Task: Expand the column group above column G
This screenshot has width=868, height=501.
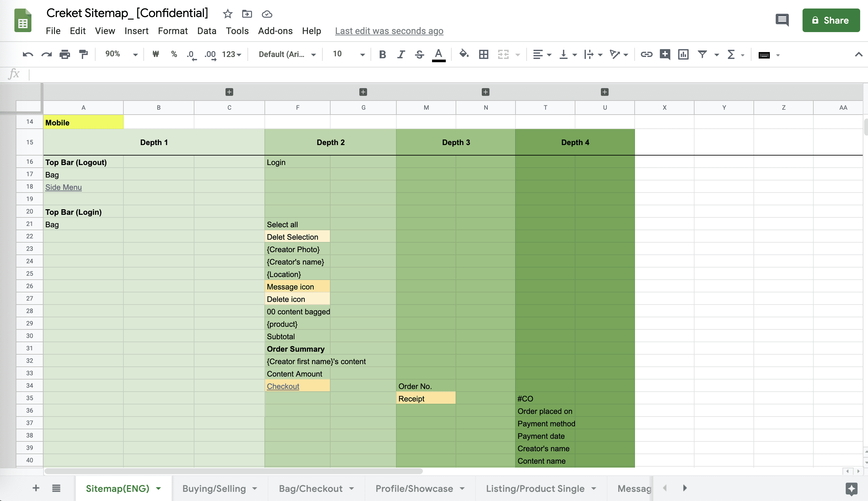Action: tap(363, 92)
